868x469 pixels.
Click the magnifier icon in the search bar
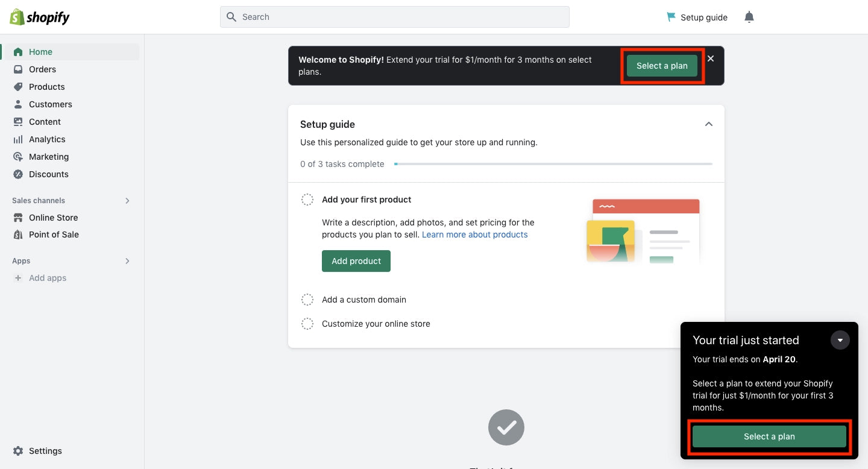[231, 17]
